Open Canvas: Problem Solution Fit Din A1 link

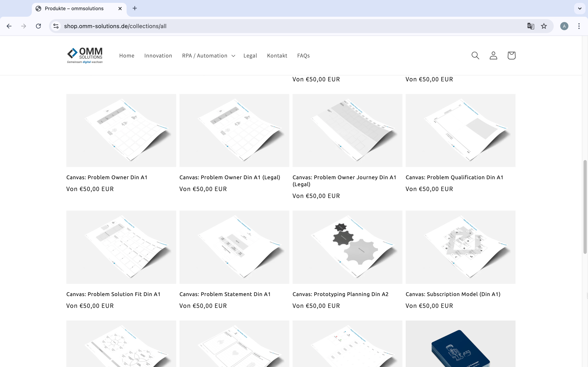pos(113,294)
